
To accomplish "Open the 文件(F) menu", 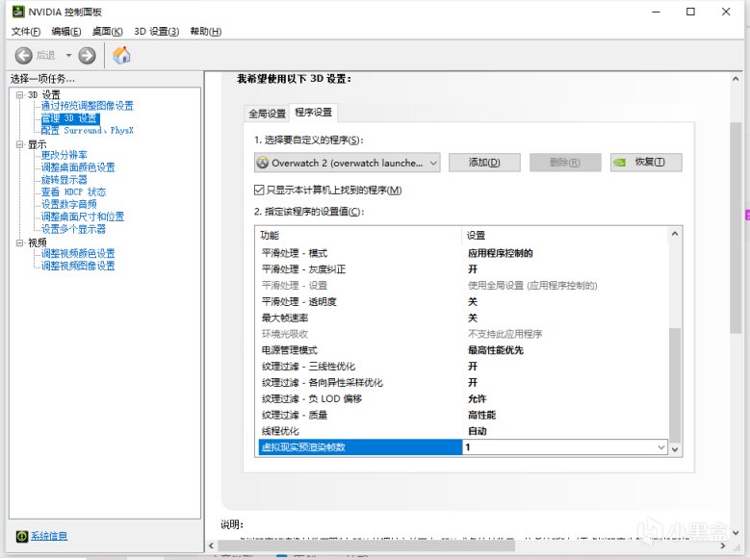I will coord(26,32).
